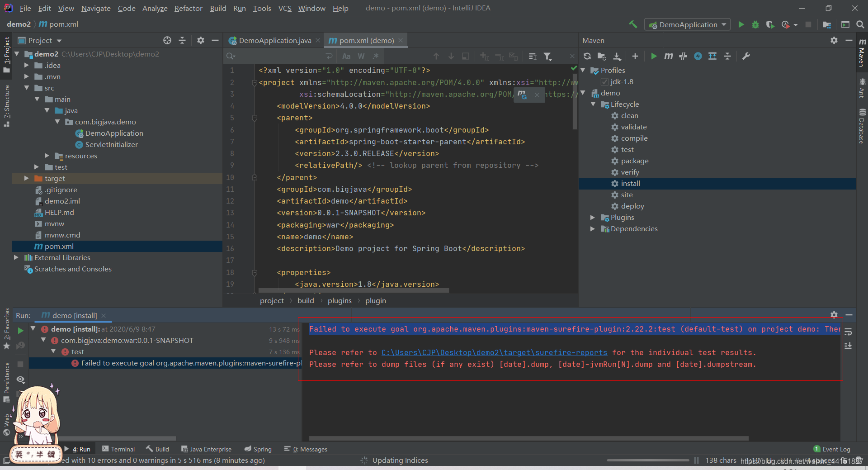Rerun Maven install in Run panel

click(x=20, y=331)
